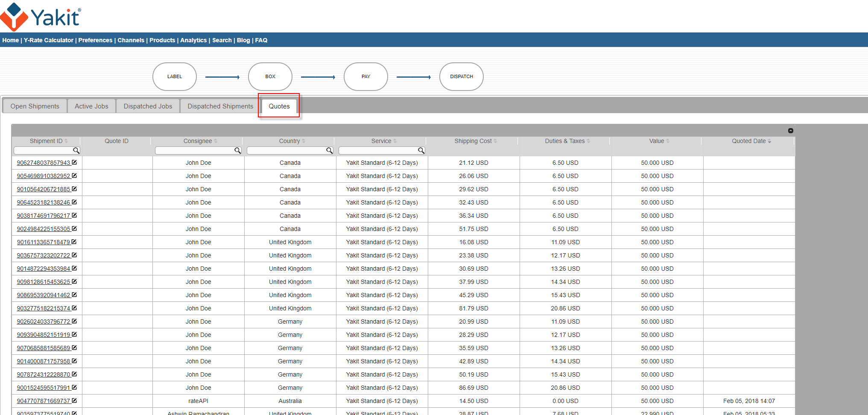868x415 pixels.
Task: Click search magnifier in Shipment ID filter
Action: point(76,150)
